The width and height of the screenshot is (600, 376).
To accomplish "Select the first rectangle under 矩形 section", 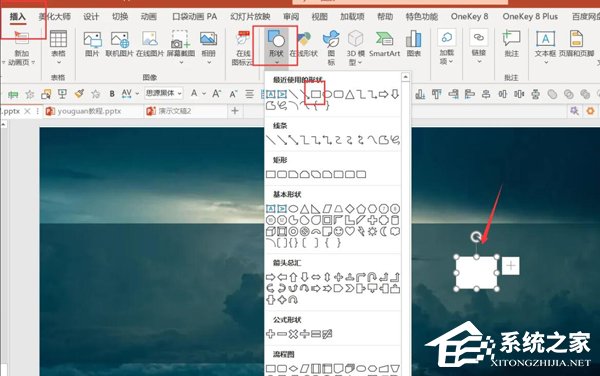I will (271, 174).
